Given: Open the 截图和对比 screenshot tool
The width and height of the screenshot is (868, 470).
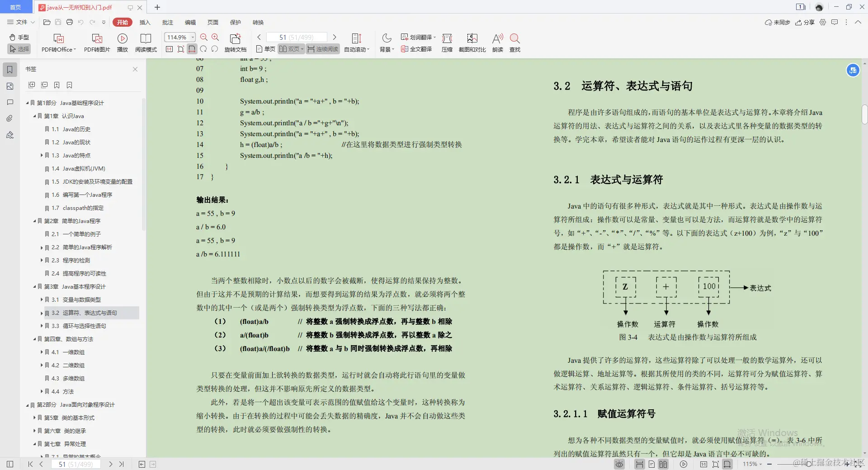Looking at the screenshot, I should click(472, 42).
